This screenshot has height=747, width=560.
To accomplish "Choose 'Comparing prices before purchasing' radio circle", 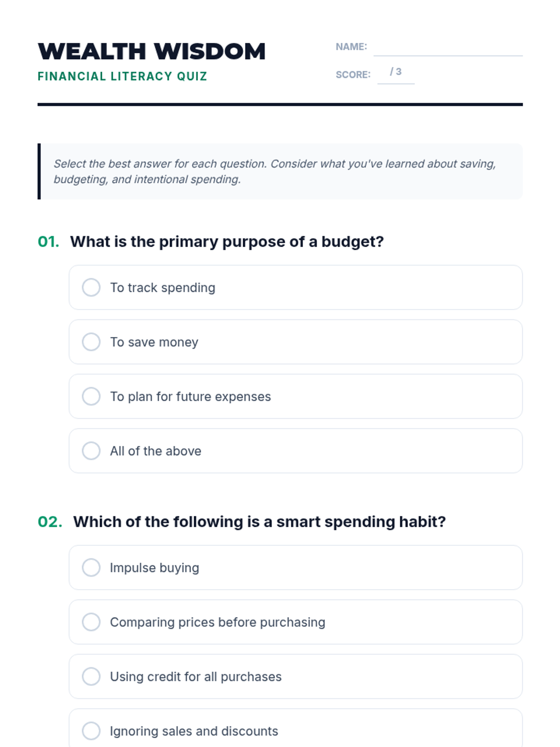I will click(91, 622).
